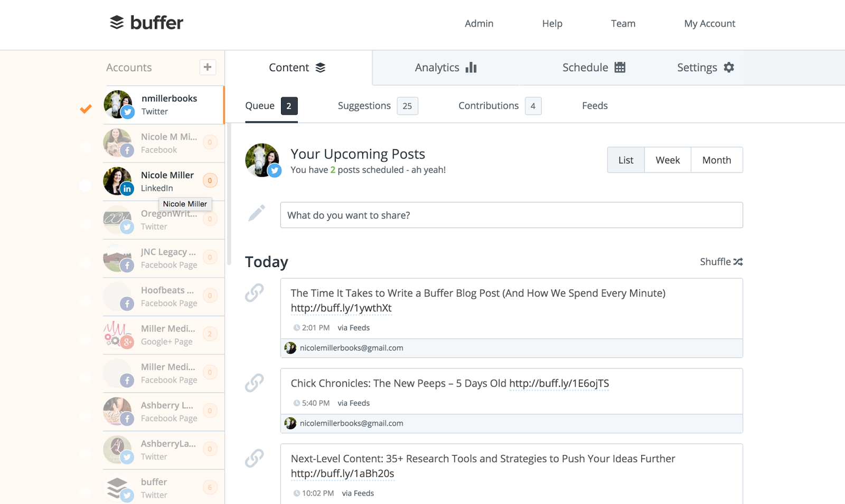Switch to the Contributions sub-tab
The image size is (845, 504).
coord(500,106)
